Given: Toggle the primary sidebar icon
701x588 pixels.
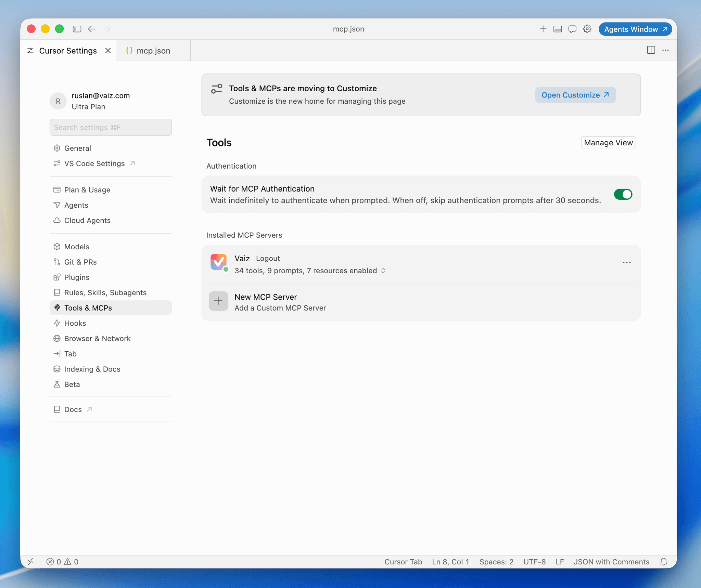Looking at the screenshot, I should (x=77, y=29).
